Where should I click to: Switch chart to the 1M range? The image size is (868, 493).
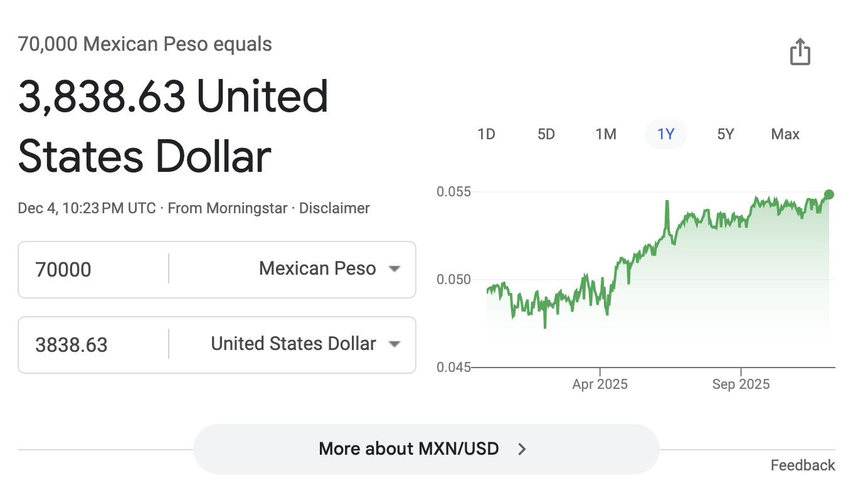(606, 134)
